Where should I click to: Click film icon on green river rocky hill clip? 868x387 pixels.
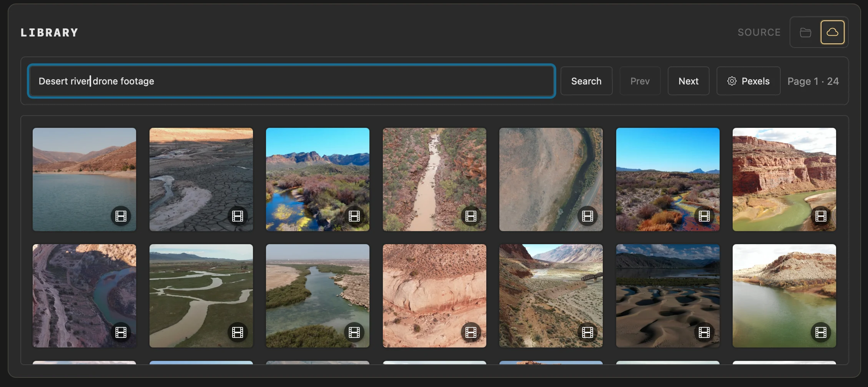tap(821, 332)
